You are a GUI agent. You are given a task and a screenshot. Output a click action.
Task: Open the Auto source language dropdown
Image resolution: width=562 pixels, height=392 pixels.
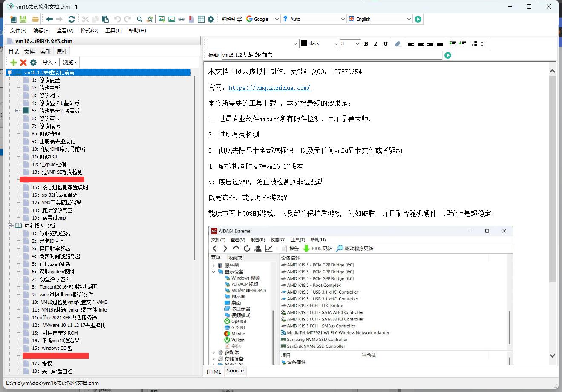314,19
